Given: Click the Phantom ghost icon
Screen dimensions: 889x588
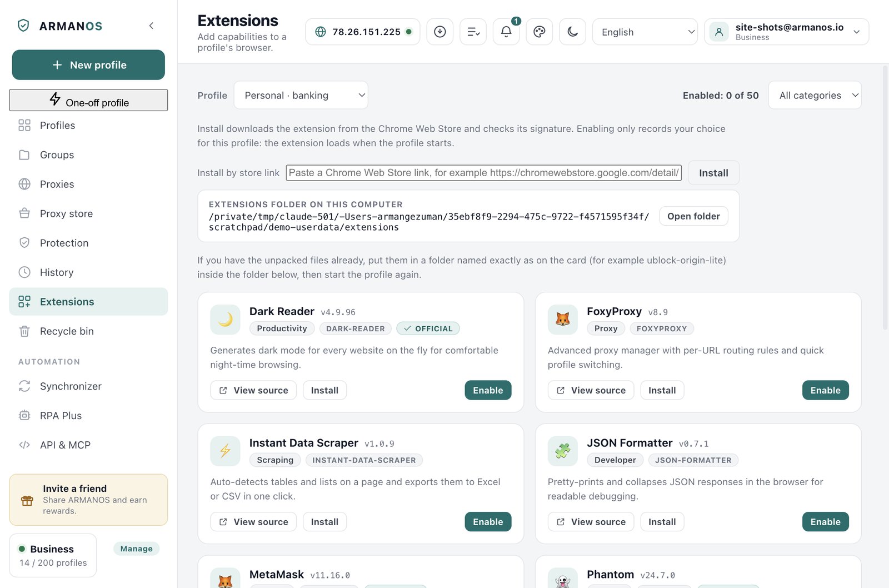Looking at the screenshot, I should pyautogui.click(x=563, y=578).
